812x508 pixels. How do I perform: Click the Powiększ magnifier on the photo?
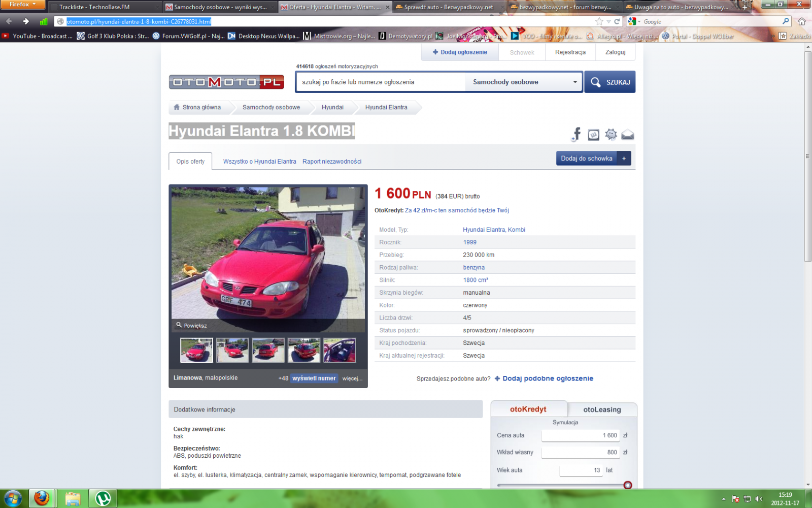pyautogui.click(x=179, y=325)
